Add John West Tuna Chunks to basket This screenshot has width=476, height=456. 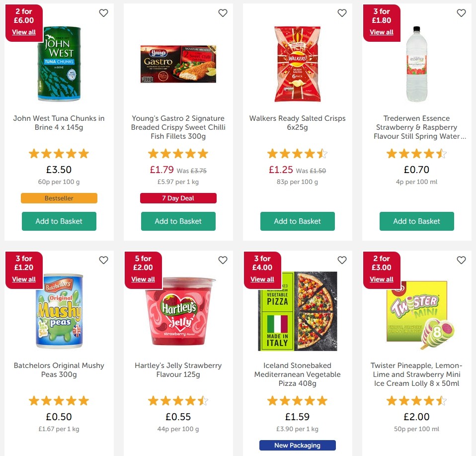click(59, 221)
